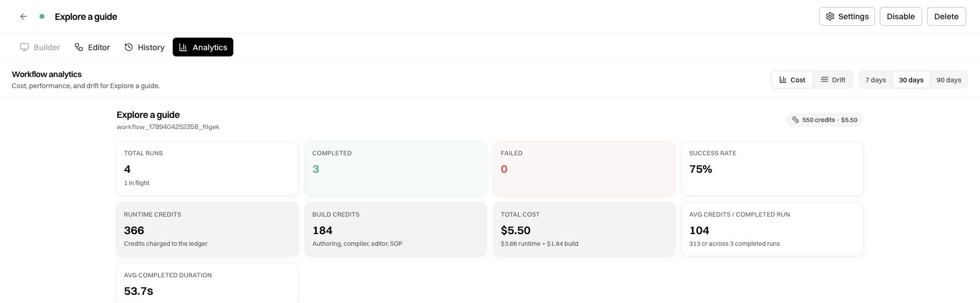
Task: Open the History tab
Action: click(x=145, y=47)
